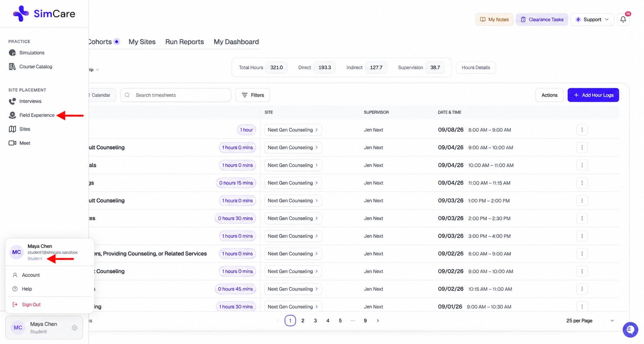
Task: Switch to My Dashboard tab
Action: (x=236, y=42)
